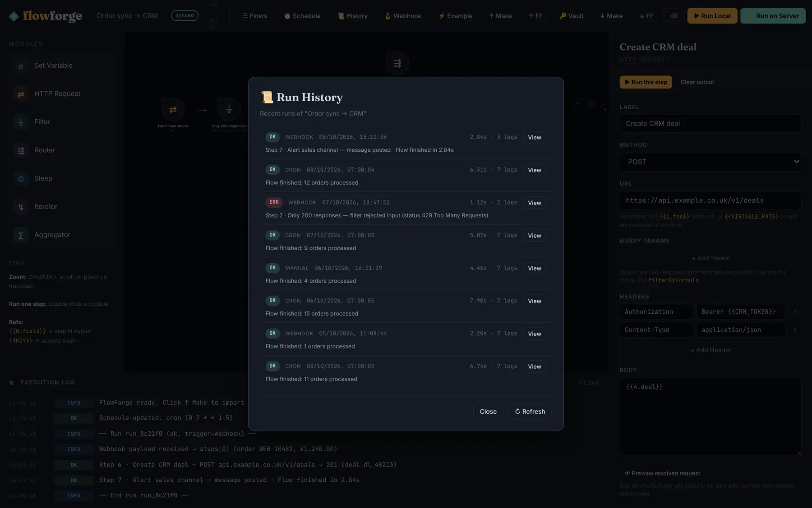Click the Set Variable module icon
Viewport: 812px width, 508px height.
(x=21, y=66)
